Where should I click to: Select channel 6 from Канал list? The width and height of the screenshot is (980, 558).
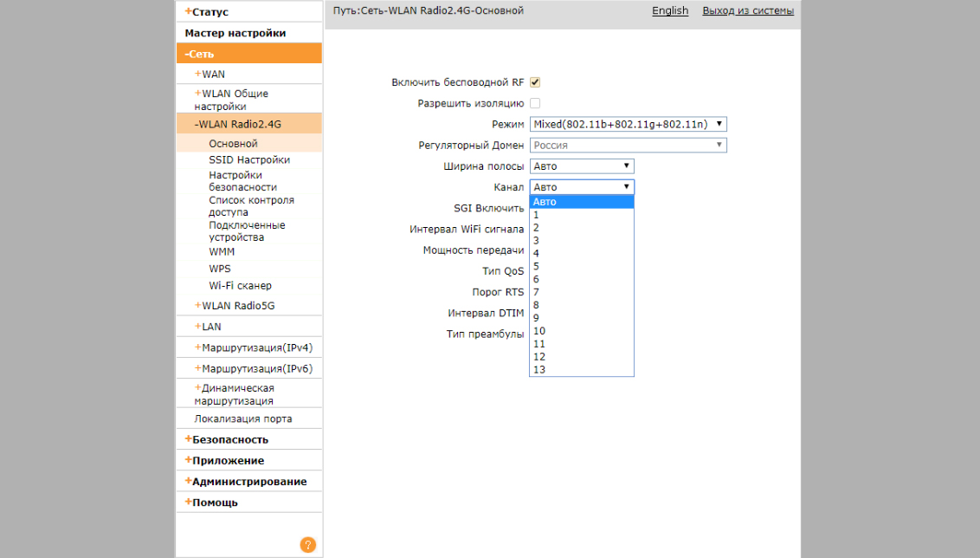537,279
